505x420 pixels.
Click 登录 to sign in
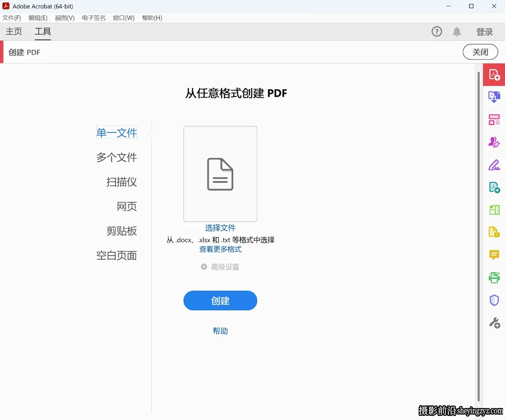coord(484,32)
